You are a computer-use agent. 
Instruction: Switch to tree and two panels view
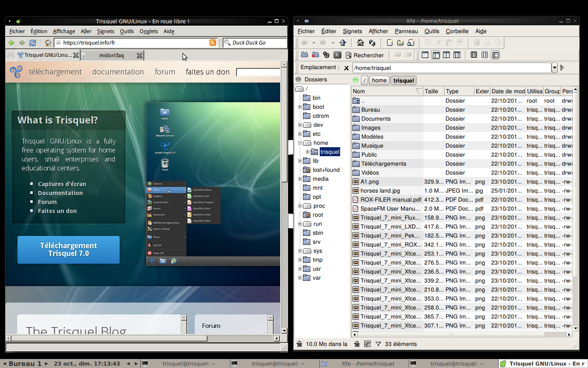pos(457,55)
